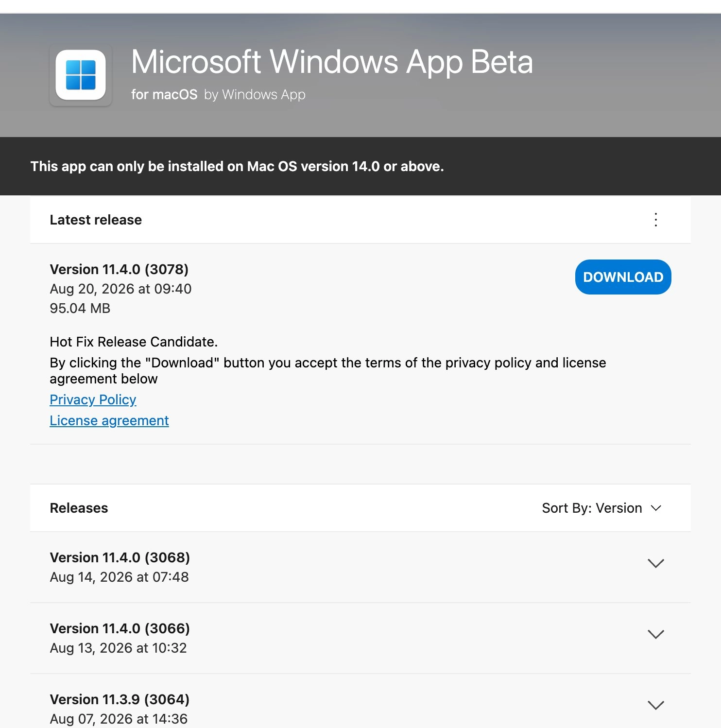Screen dimensions: 721x728
Task: Click the 'Aug 14, 2026 at 07:48' date
Action: click(119, 577)
